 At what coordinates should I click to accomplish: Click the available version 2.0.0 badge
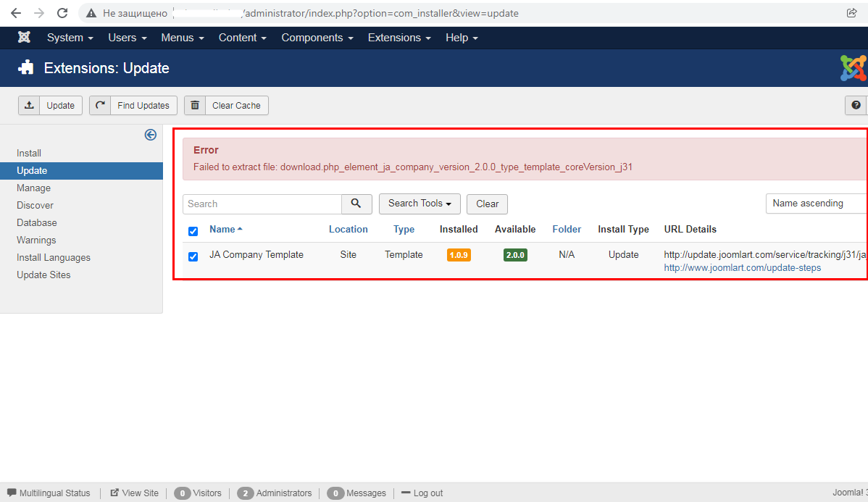click(x=515, y=255)
